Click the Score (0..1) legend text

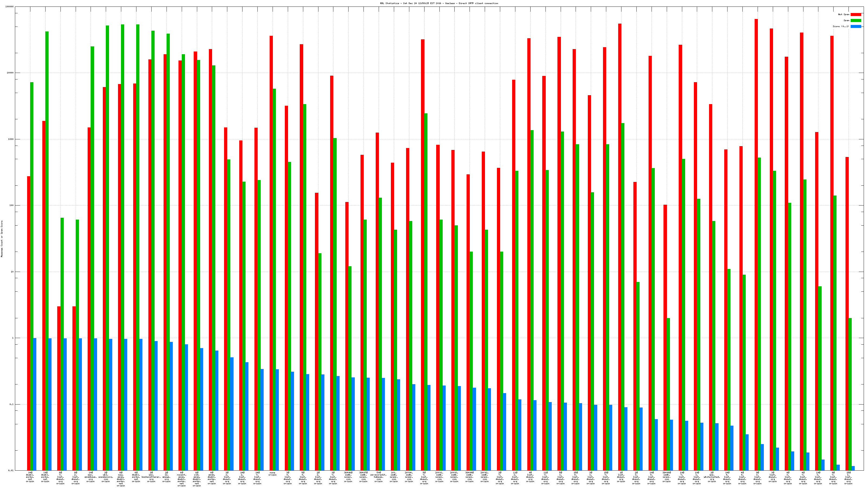[x=841, y=26]
